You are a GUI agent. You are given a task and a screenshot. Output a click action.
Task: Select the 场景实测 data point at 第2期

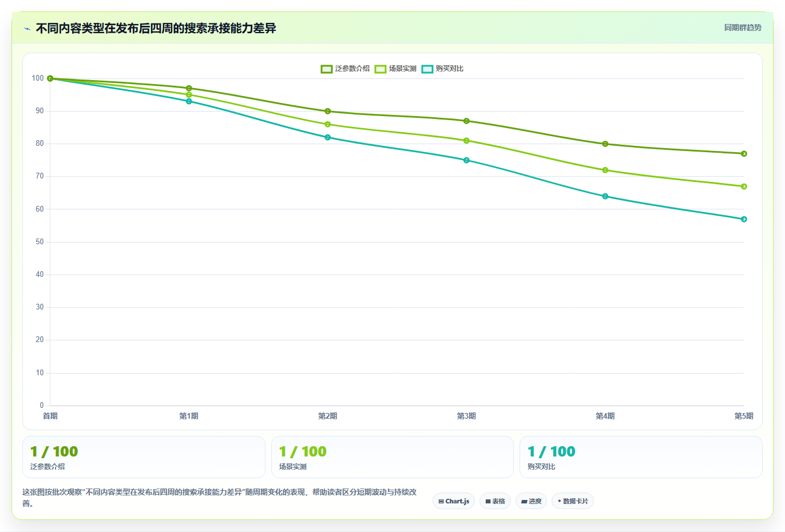coord(328,124)
